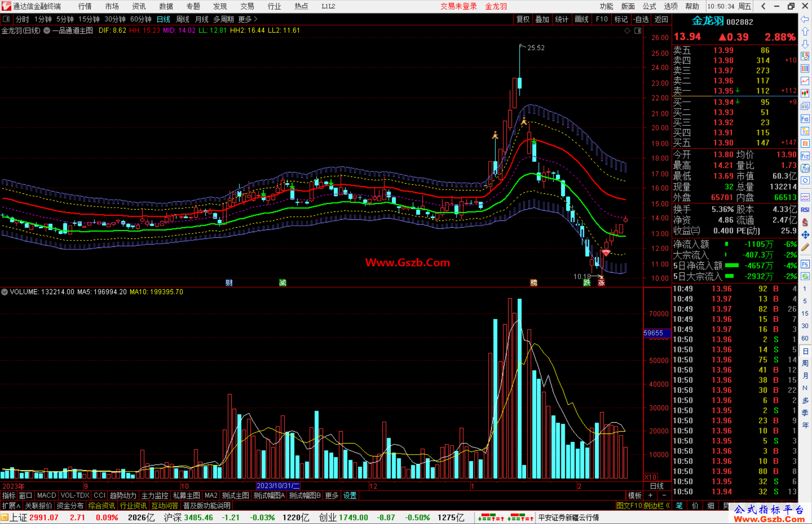Click the plus zoom button near 模板

point(650,495)
